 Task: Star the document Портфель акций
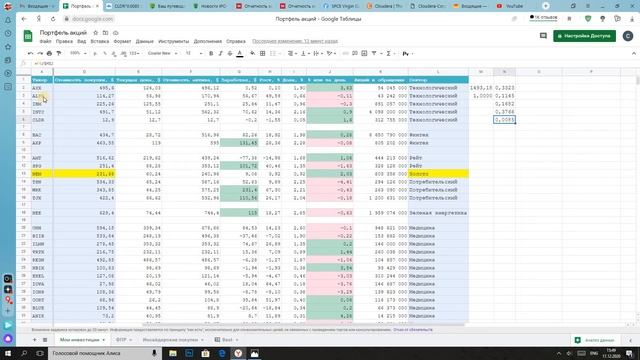coord(96,33)
